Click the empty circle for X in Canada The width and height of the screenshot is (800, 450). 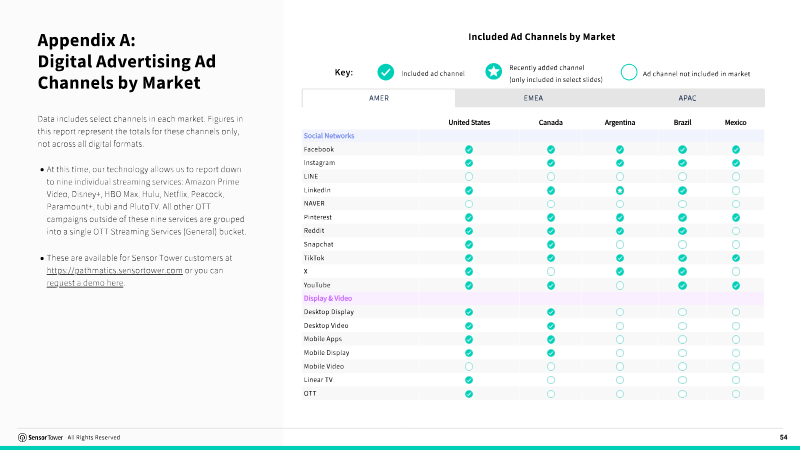[551, 272]
